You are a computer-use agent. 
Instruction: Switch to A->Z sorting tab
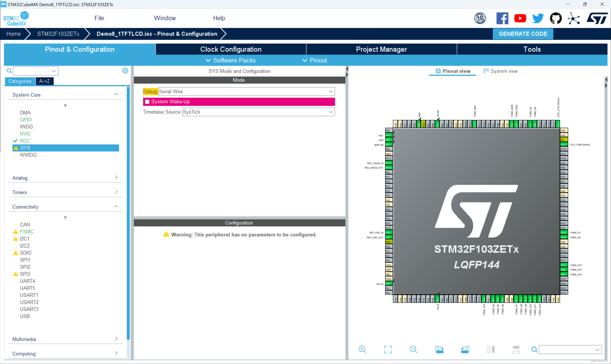(45, 81)
